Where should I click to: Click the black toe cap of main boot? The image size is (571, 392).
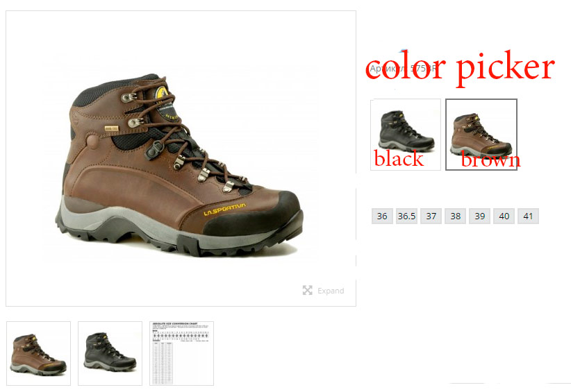pyautogui.click(x=255, y=213)
